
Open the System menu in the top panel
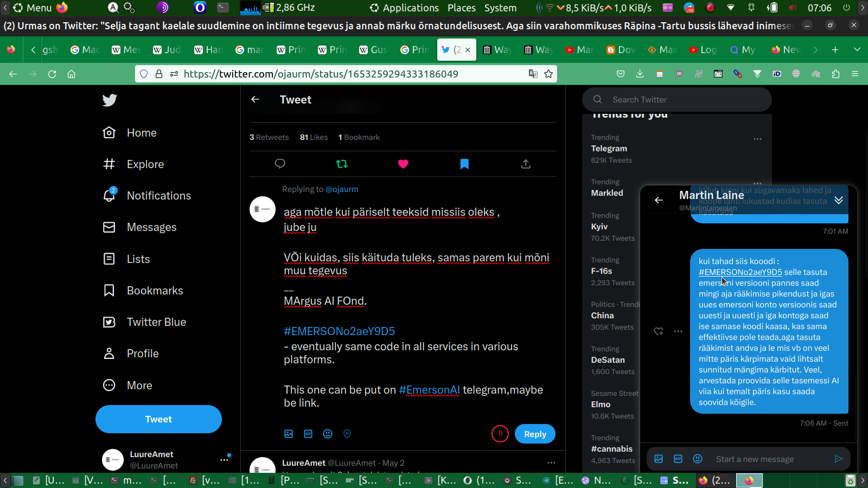(500, 8)
